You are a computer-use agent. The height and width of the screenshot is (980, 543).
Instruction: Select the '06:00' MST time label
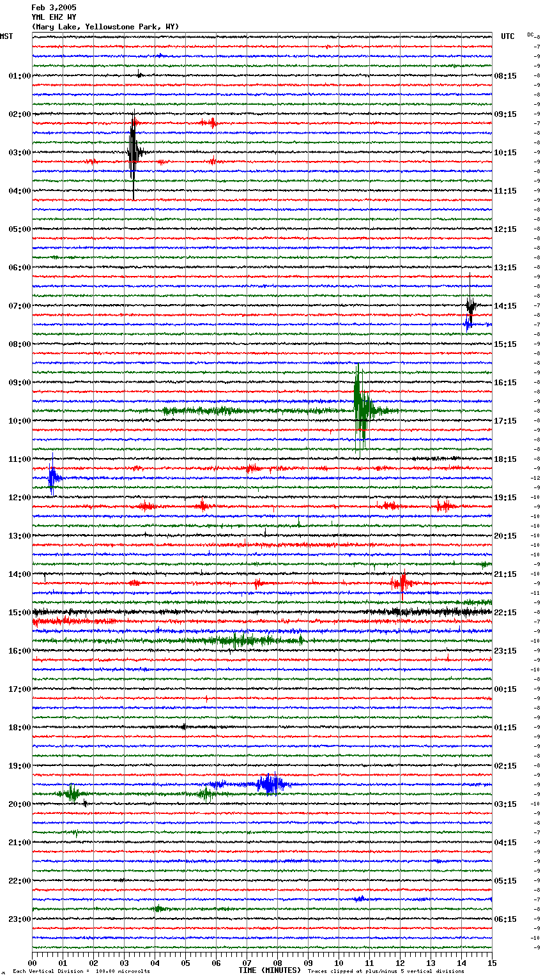point(20,268)
